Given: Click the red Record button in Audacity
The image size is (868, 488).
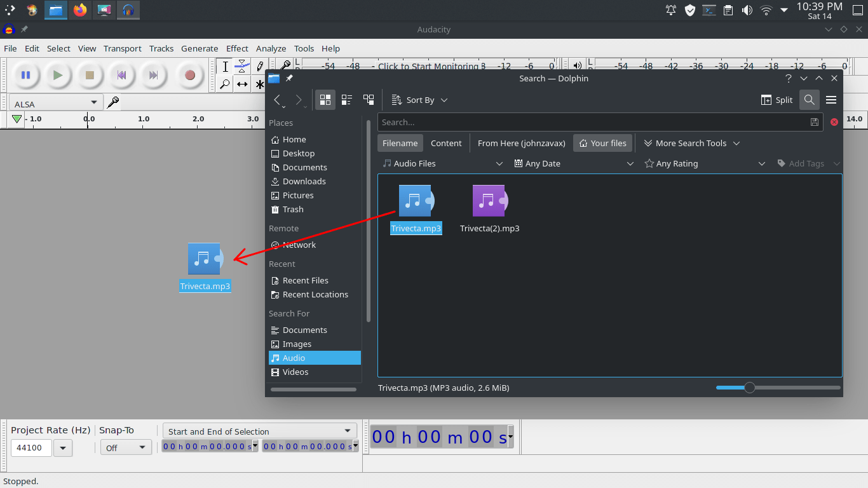Looking at the screenshot, I should [x=189, y=75].
